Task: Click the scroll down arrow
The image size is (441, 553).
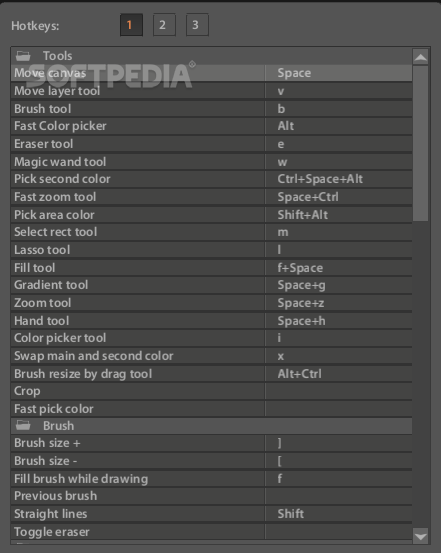Action: [421, 536]
